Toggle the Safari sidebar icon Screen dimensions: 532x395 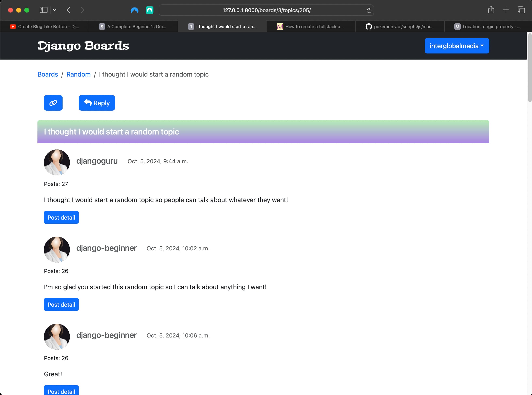[x=44, y=10]
